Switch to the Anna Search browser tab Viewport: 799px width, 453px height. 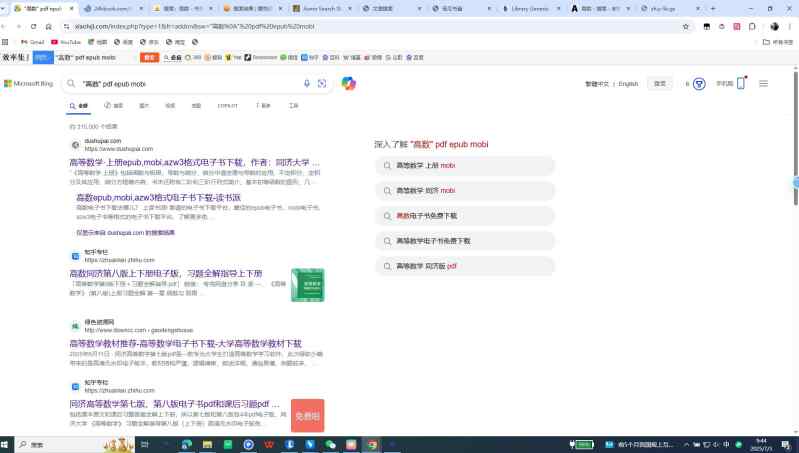[x=321, y=9]
